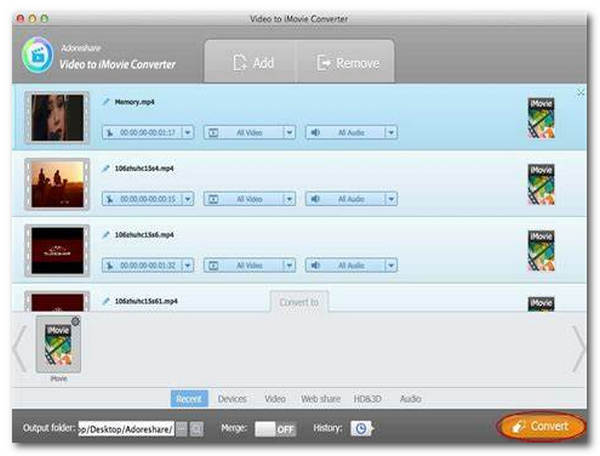Click the Convert to panel tab
Image resolution: width=600 pixels, height=456 pixels.
(299, 302)
